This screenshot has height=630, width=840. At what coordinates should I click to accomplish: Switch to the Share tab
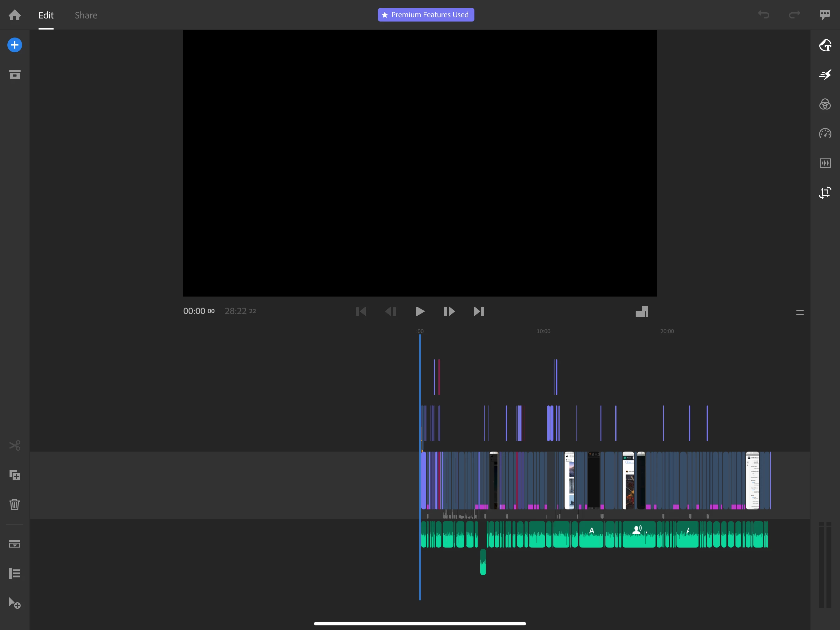86,15
